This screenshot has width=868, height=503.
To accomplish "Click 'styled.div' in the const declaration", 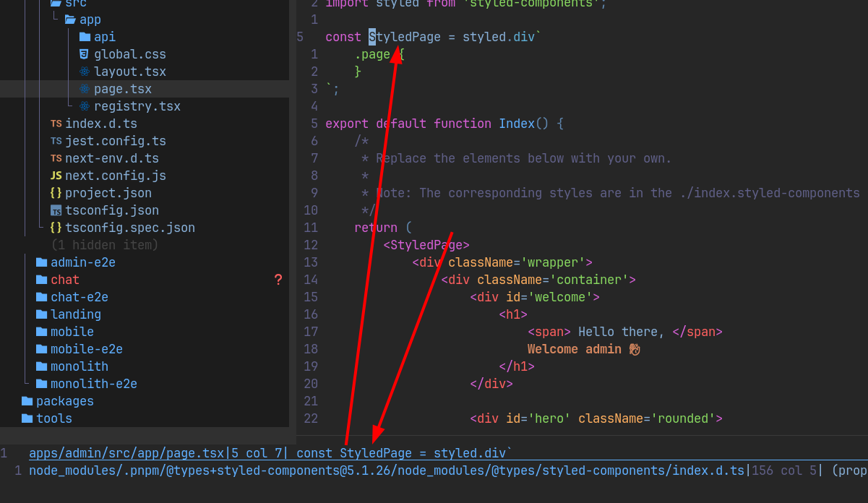I will pos(499,37).
